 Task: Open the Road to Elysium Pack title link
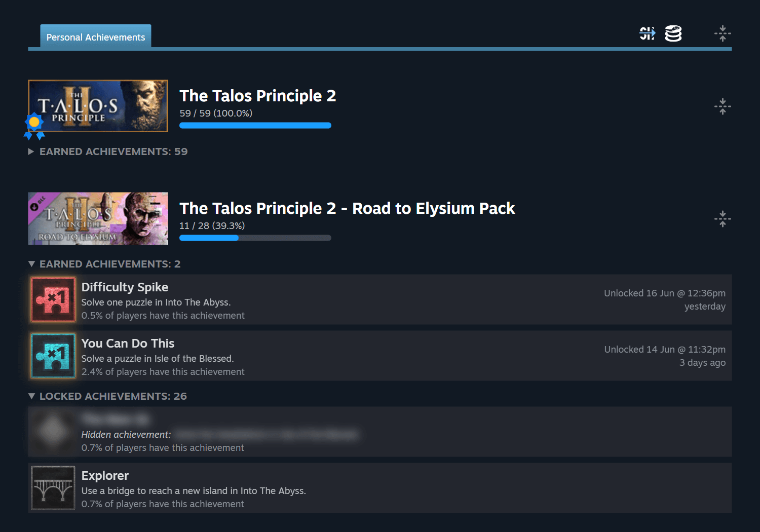click(347, 208)
